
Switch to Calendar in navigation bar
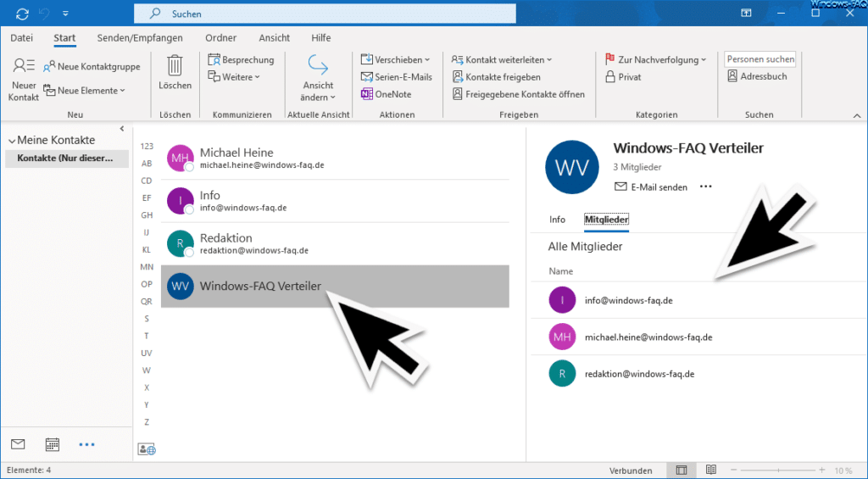click(x=53, y=444)
